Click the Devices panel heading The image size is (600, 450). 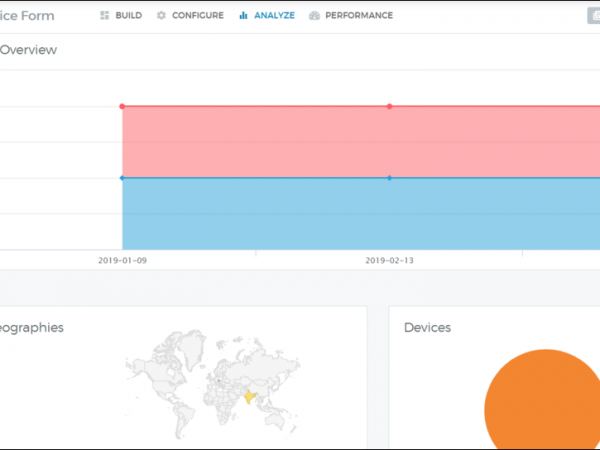427,327
